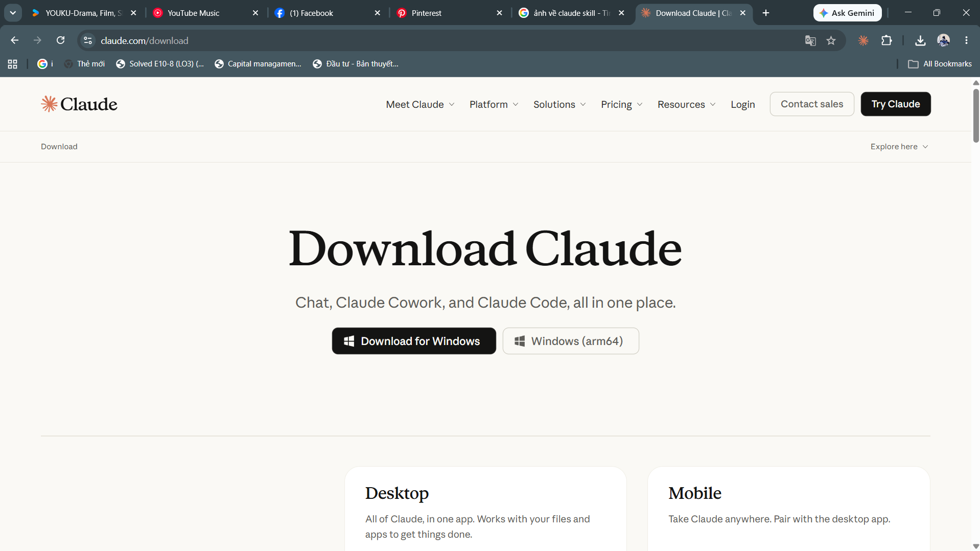Close the Pinterest tab
980x551 pixels.
pyautogui.click(x=500, y=13)
